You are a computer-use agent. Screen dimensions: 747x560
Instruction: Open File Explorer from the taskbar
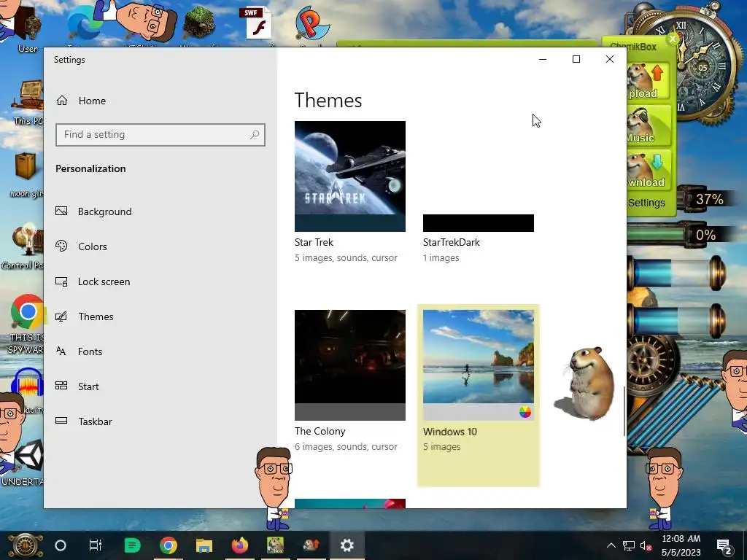click(204, 545)
